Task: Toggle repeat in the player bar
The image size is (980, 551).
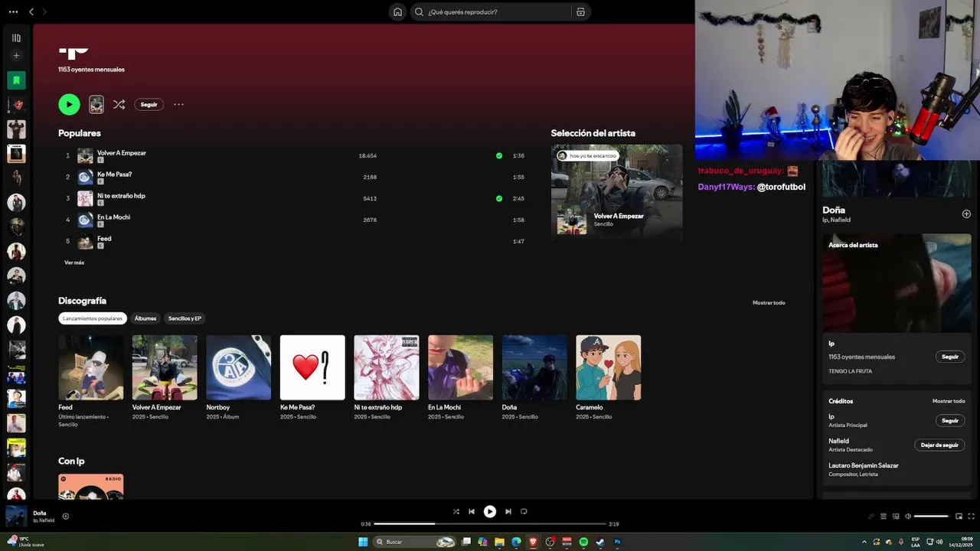Action: click(524, 511)
